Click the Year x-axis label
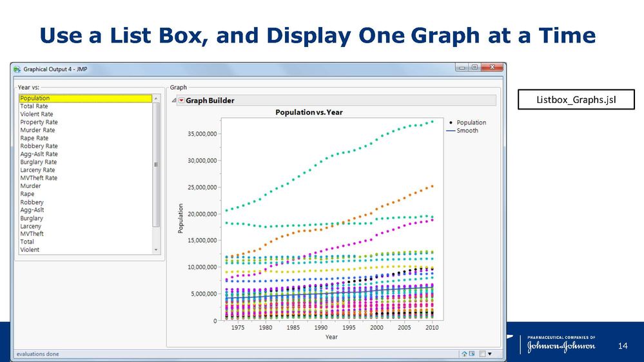The image size is (644, 362). tap(331, 336)
